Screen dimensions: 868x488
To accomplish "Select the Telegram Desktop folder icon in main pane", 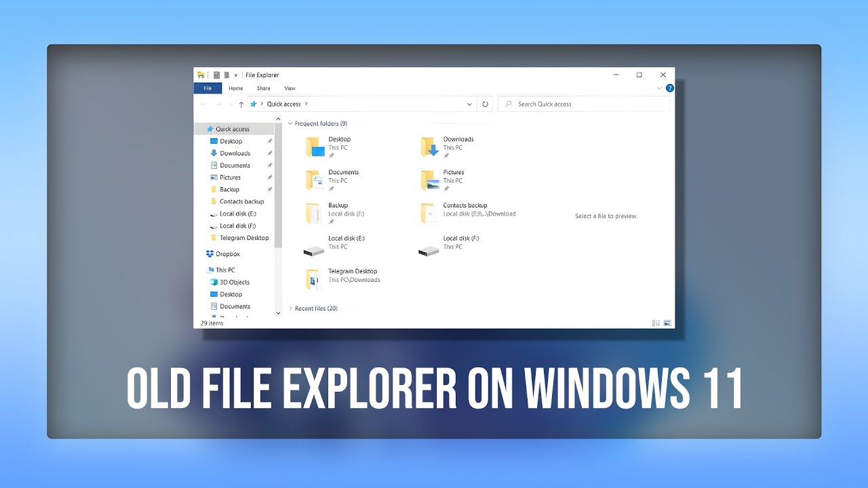I will 313,279.
